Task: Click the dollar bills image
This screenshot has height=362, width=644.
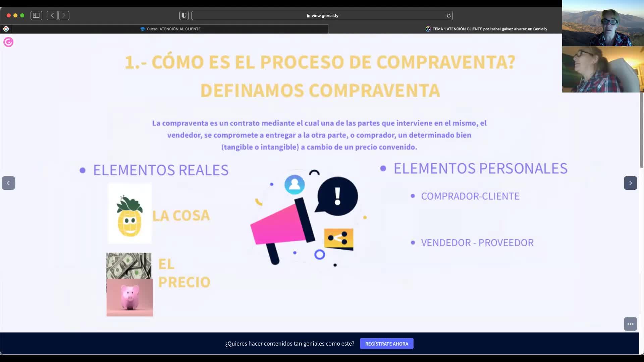Action: click(x=129, y=265)
